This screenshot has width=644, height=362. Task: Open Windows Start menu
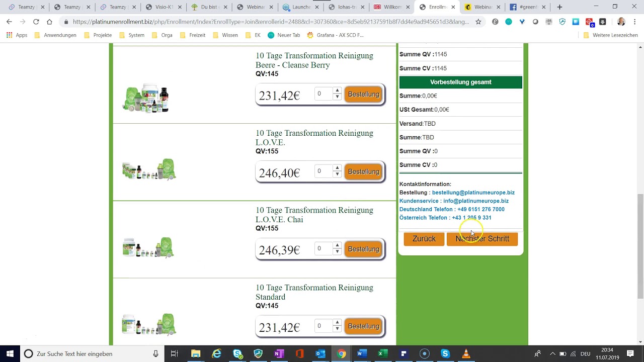coord(10,353)
